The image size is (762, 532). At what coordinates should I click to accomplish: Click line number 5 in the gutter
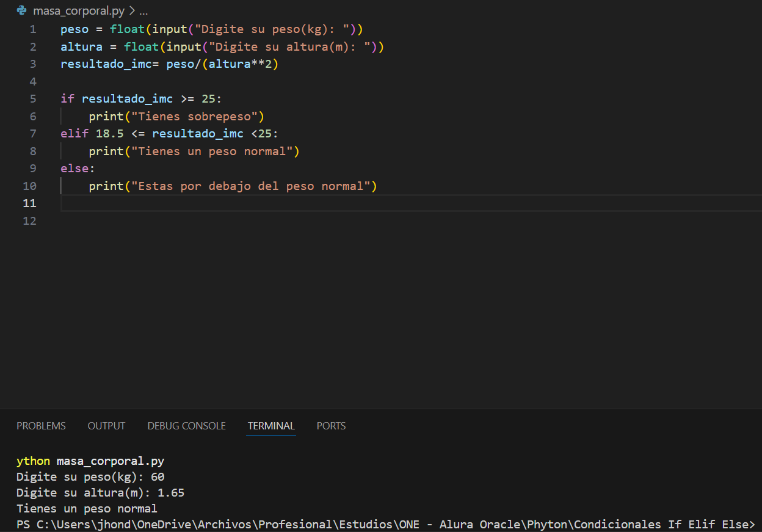click(32, 99)
